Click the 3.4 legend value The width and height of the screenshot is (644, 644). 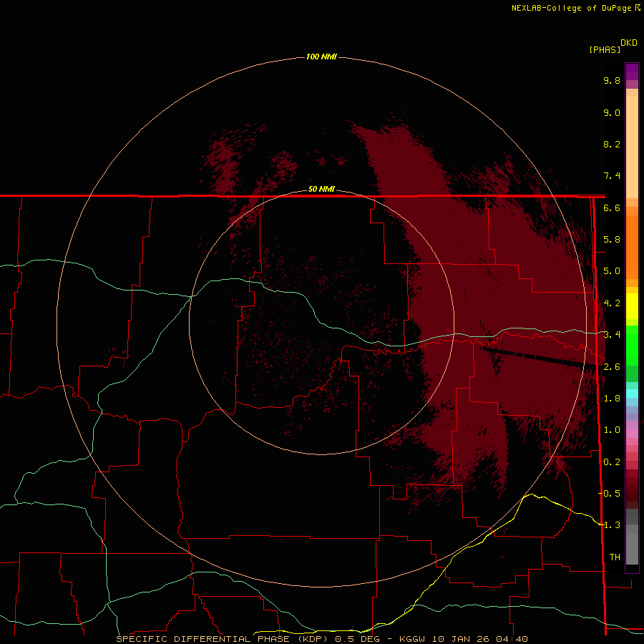[612, 335]
